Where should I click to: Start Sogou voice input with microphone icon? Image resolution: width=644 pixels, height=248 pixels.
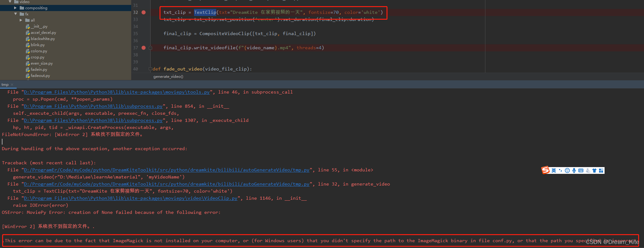click(x=574, y=170)
